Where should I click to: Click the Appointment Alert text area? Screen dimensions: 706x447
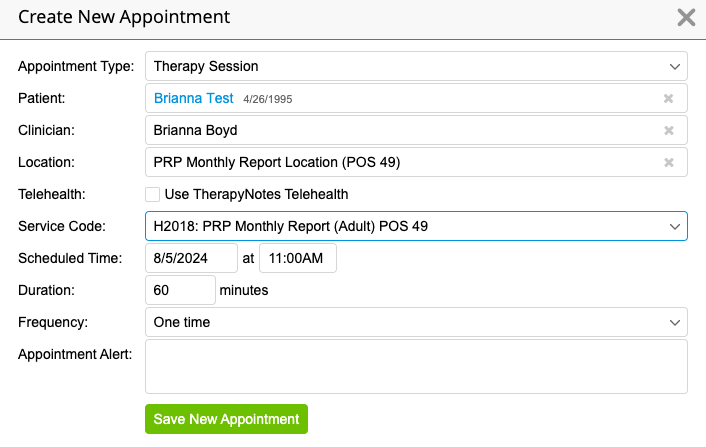416,366
